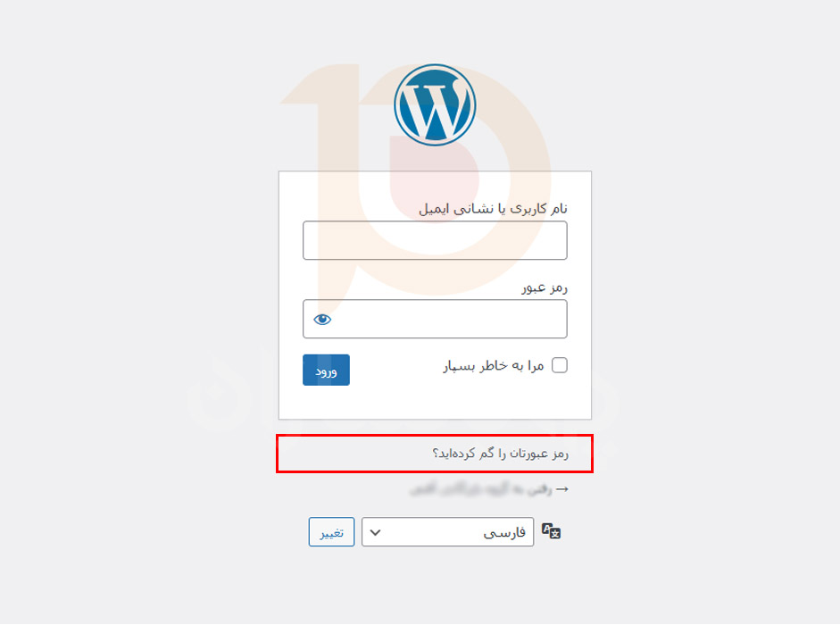
Task: Click inside the red-outlined lost password box
Action: 435,454
